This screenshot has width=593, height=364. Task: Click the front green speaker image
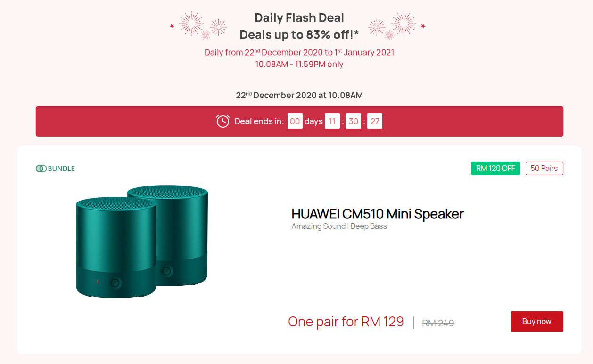point(115,250)
